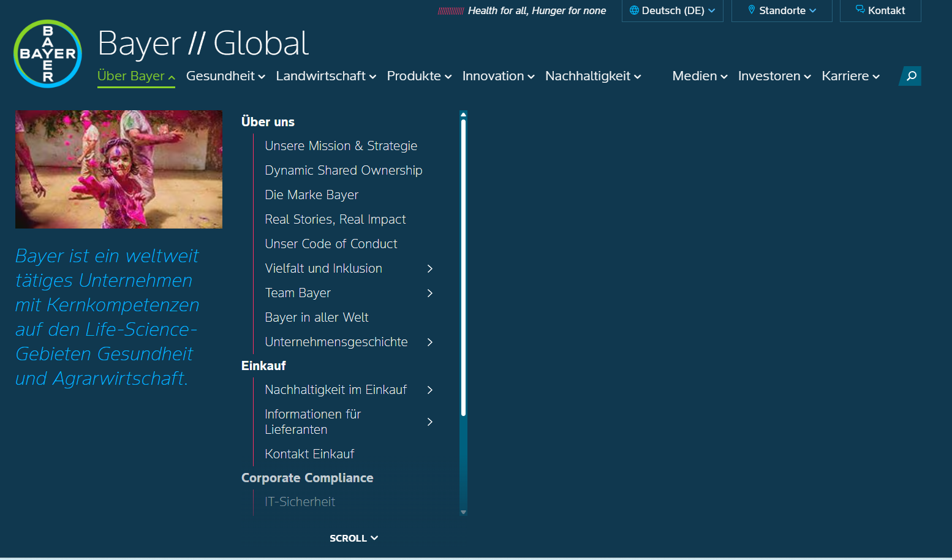Viewport: 952px width, 560px height.
Task: Click the SCROLL button below the menu
Action: (354, 538)
